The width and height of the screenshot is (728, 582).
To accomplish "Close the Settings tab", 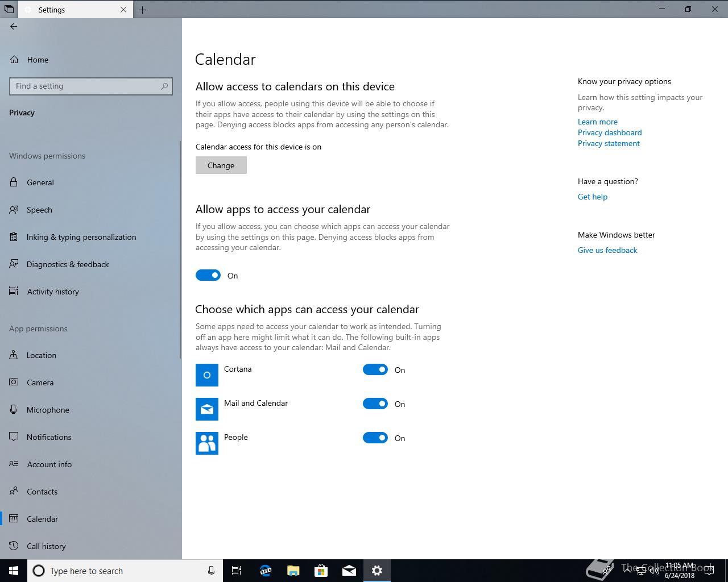I will coord(123,10).
